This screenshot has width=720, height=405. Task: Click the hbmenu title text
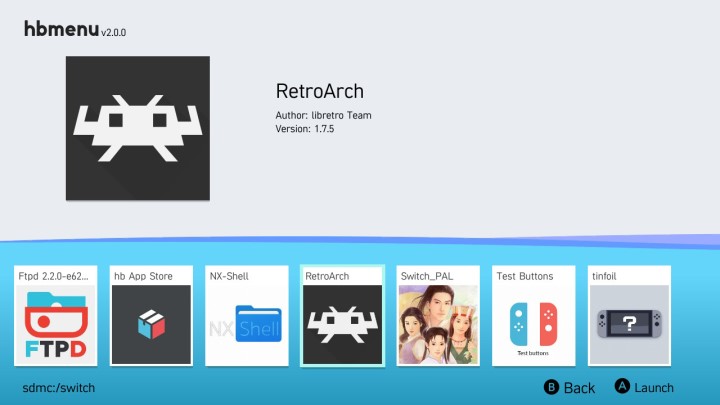[62, 28]
